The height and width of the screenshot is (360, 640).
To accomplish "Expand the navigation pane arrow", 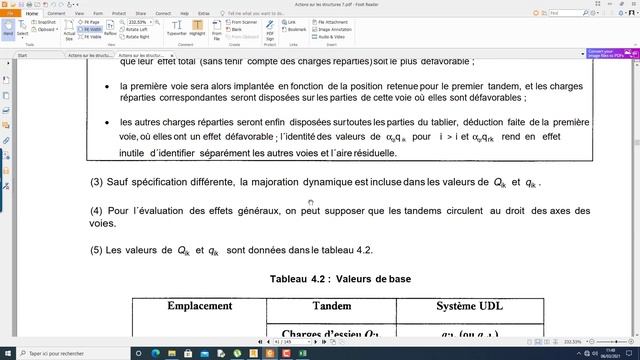I will 8,63.
